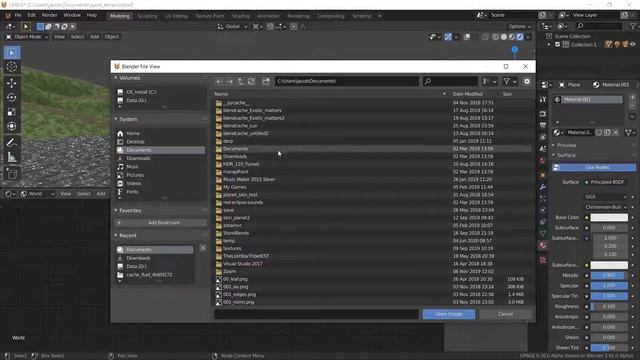Switch to the UV Editing workspace tab

coord(176,16)
